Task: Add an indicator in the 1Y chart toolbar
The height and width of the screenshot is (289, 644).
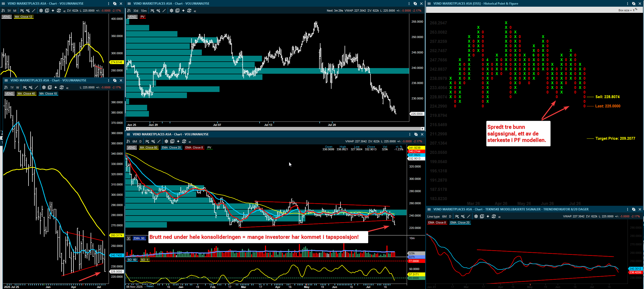Action: [25, 87]
